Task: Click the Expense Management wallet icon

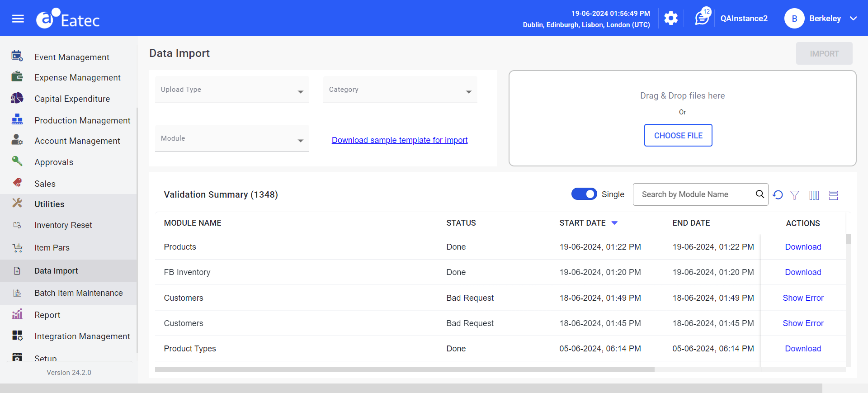Action: click(x=17, y=76)
